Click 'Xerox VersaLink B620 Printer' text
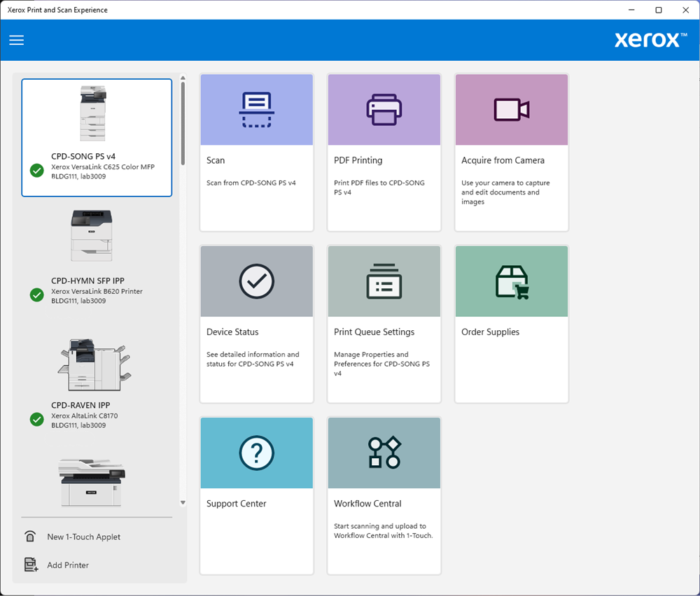 97,291
